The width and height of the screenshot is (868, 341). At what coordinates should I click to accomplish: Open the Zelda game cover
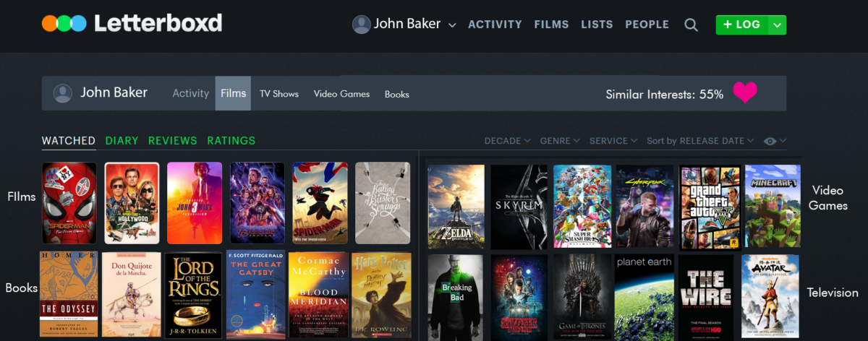click(x=456, y=207)
